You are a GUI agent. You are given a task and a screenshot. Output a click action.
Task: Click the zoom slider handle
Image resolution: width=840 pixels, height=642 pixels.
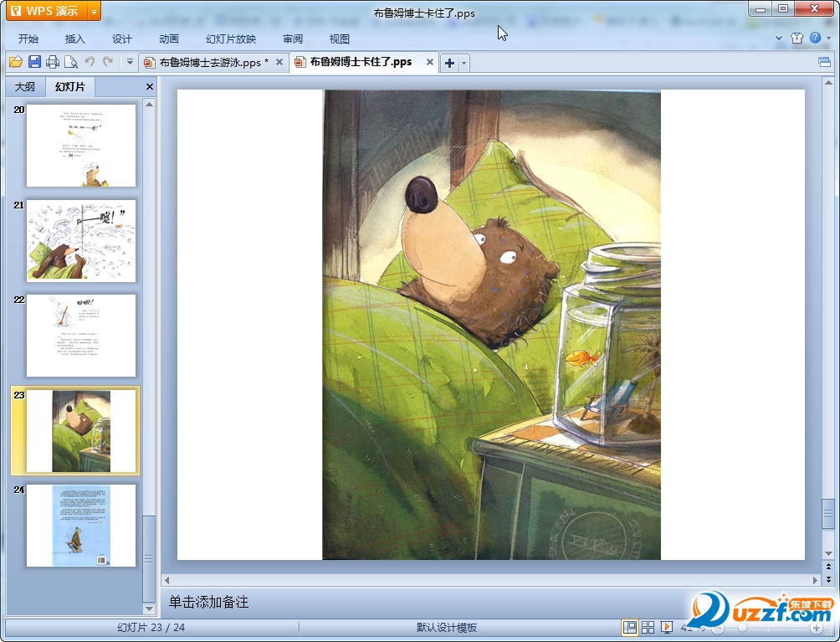point(742,628)
